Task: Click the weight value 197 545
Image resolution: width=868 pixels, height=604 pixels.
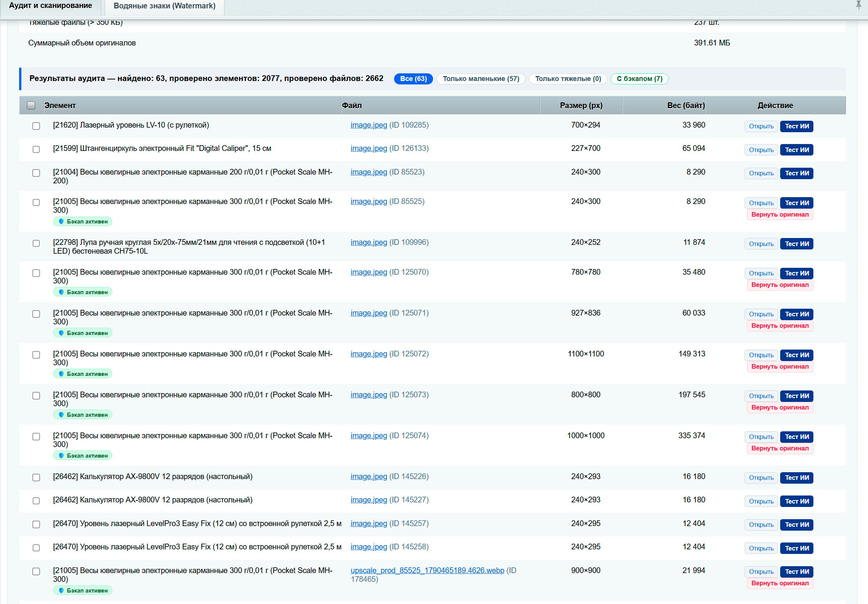Action: [692, 395]
